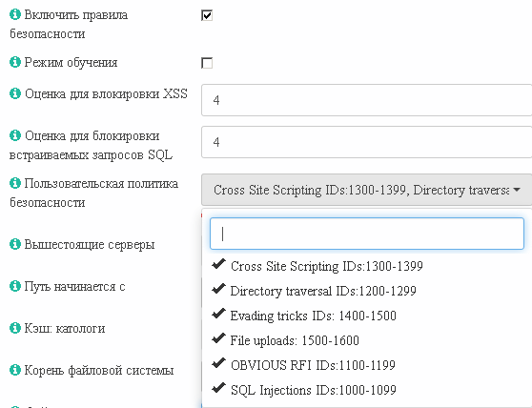Click info icon beside Оценка для блокировки XSS
Image resolution: width=532 pixels, height=408 pixels.
coord(15,93)
